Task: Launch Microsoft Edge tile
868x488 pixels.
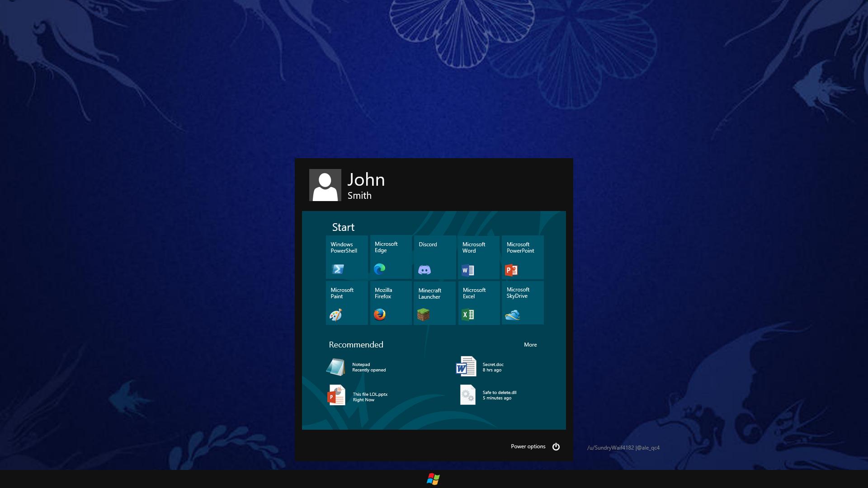Action: (x=390, y=257)
